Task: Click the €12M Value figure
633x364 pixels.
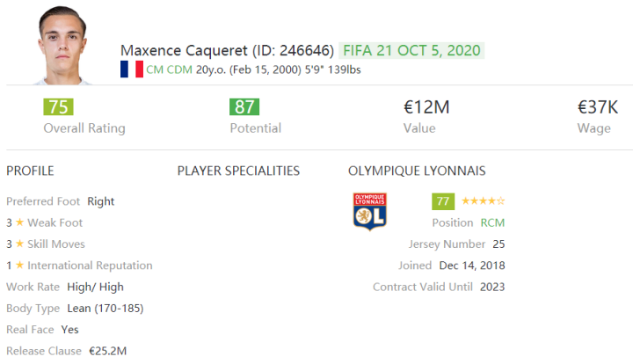Action: pyautogui.click(x=426, y=107)
